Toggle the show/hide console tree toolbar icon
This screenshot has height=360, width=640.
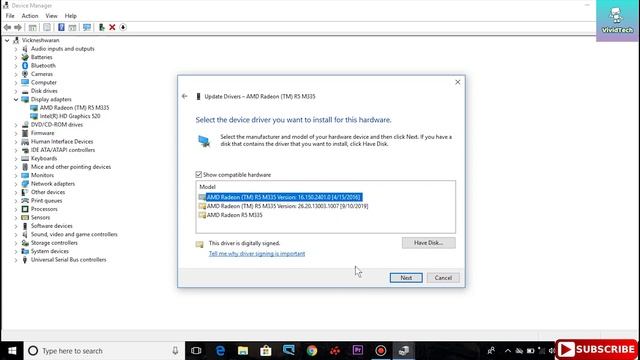[x=32, y=27]
